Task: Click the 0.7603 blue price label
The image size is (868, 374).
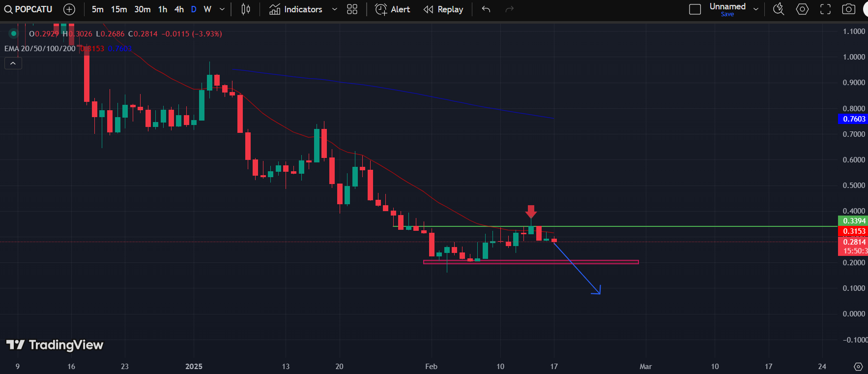Action: tap(853, 119)
